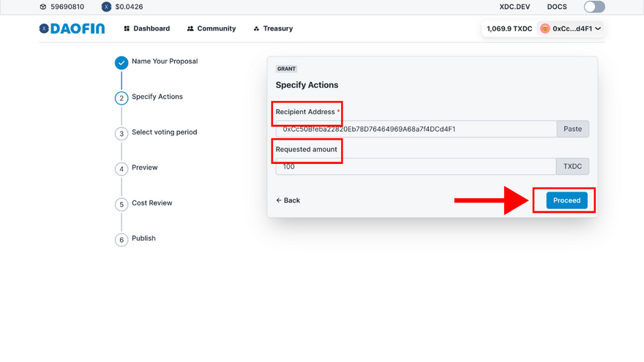Open the Dashboard menu item
This screenshot has width=644, height=362.
coord(146,29)
